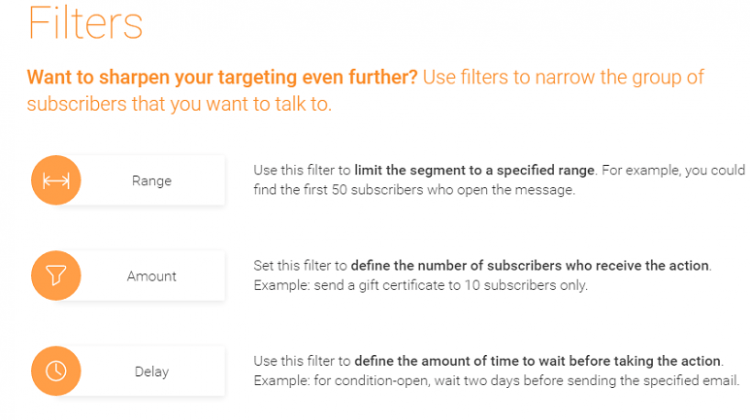Click 'define the number of subscribers' bold text
This screenshot has width=750, height=420.
[456, 265]
